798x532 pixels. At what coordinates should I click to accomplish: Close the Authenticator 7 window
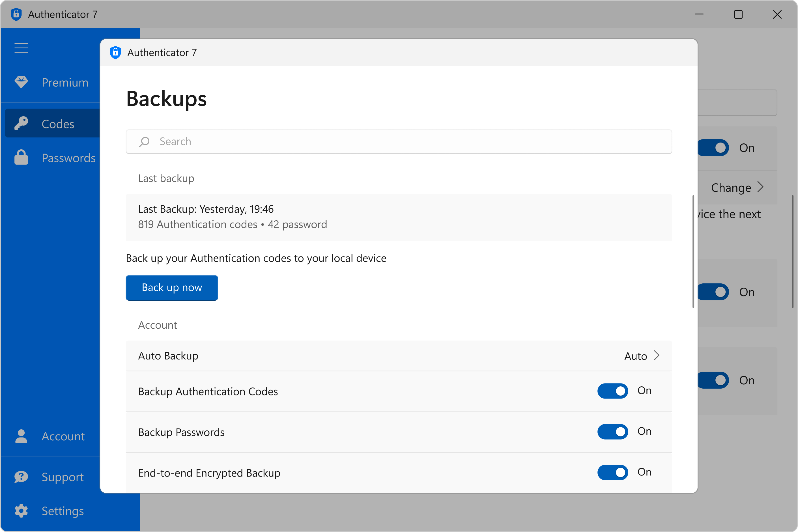777,14
